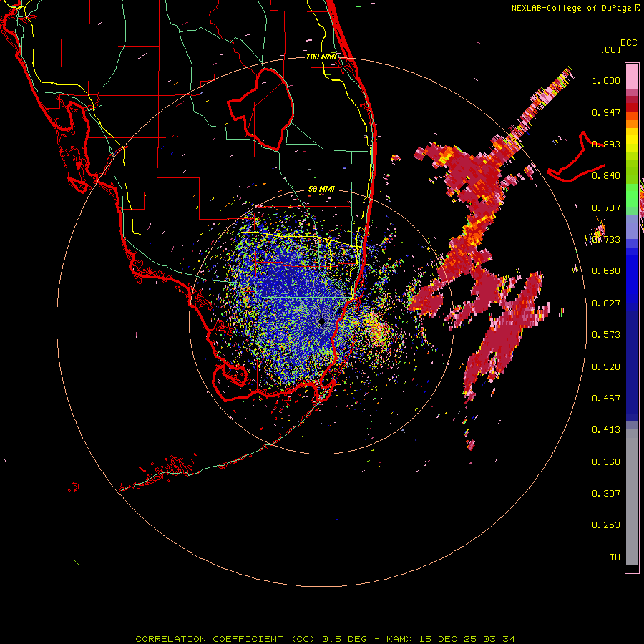Select the 0.413 scale value
The width and height of the screenshot is (644, 644).
point(606,430)
